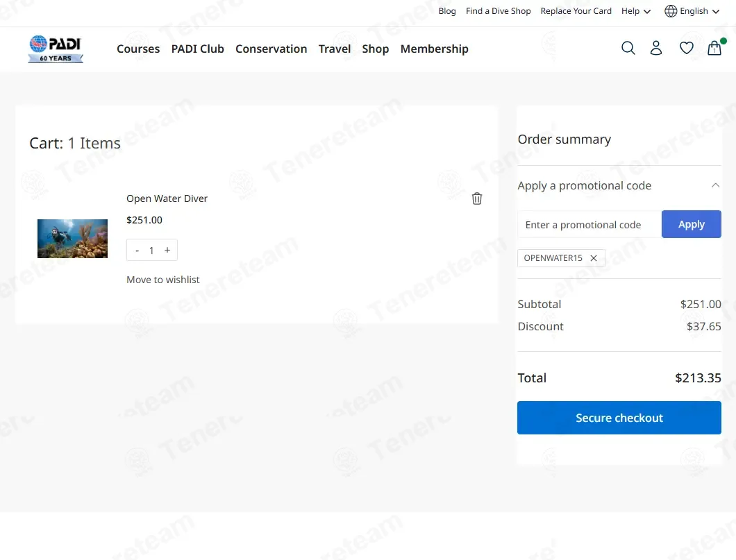
Task: Click the globe language icon
Action: click(x=671, y=11)
